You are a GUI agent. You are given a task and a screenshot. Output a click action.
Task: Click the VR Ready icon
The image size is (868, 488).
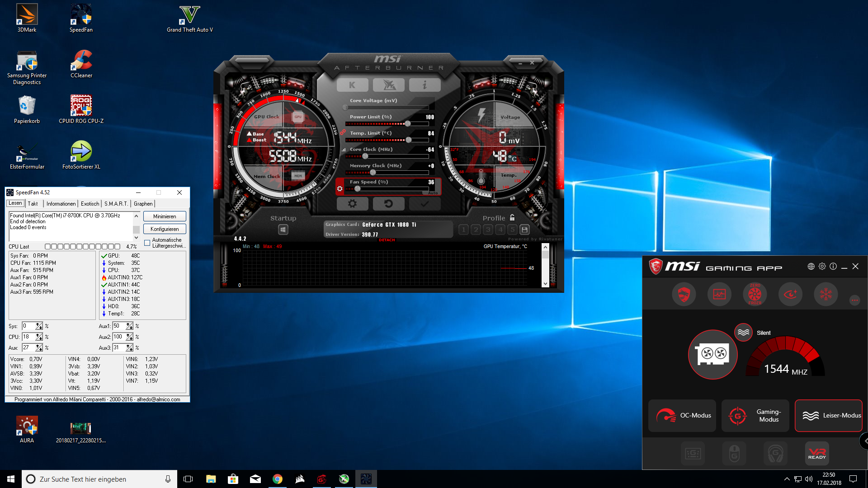pos(817,453)
